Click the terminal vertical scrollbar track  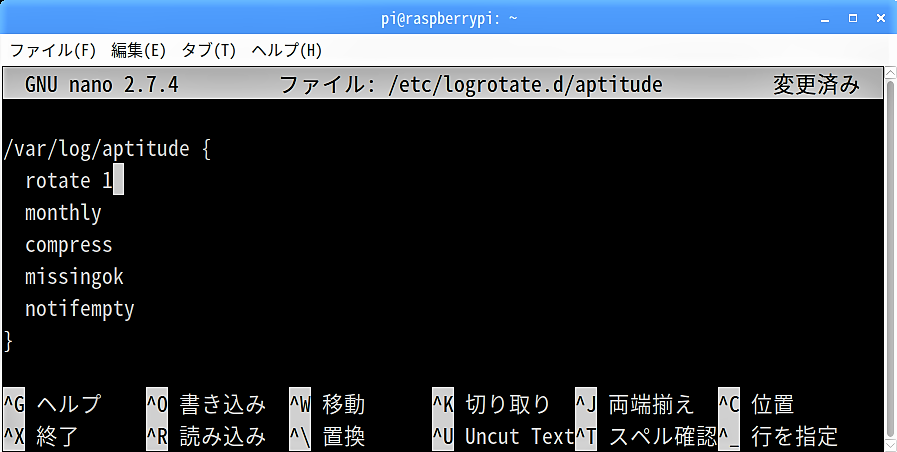(x=891, y=257)
